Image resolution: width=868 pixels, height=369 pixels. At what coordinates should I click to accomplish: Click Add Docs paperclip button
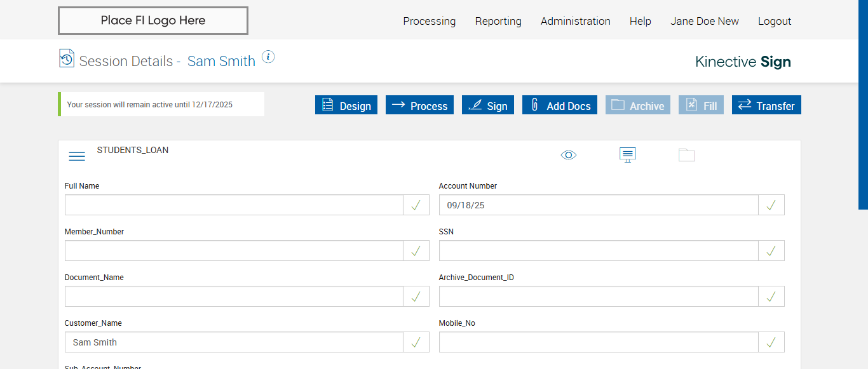[560, 105]
